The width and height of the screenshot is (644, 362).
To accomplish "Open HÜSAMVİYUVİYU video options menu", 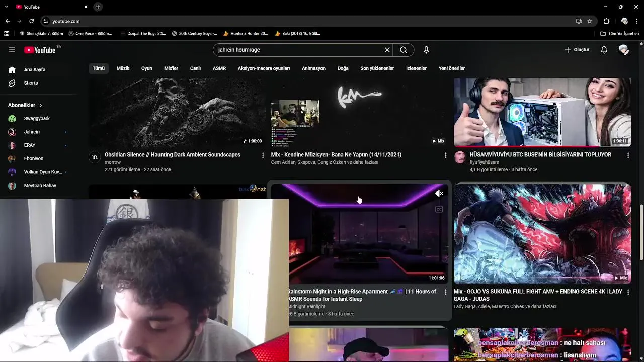I will click(628, 155).
